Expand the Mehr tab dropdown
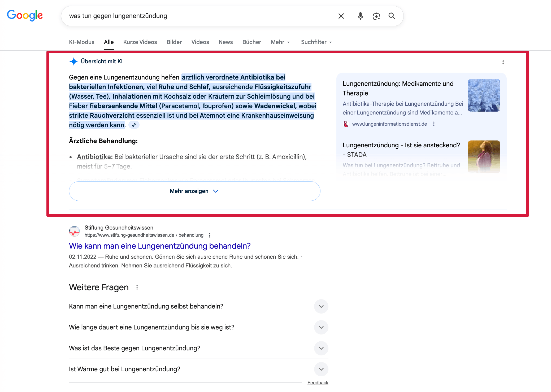This screenshot has height=392, width=551. [280, 42]
